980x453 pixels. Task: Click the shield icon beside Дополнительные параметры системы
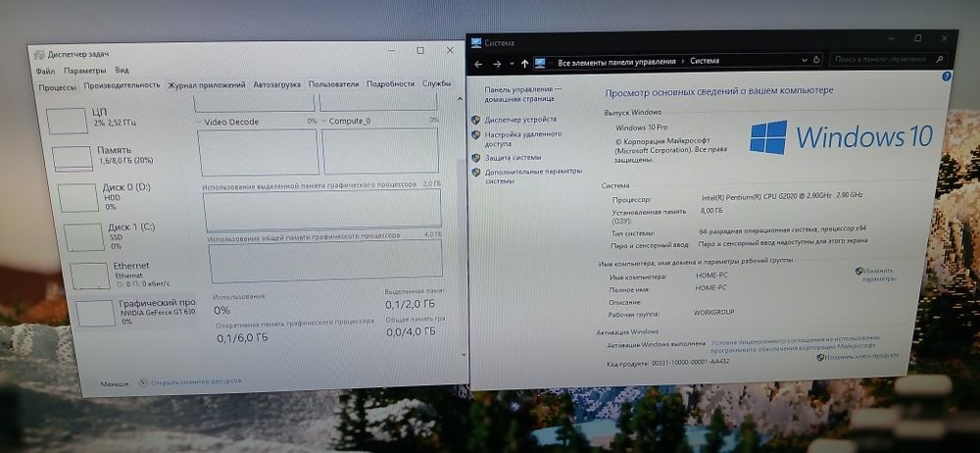tap(475, 172)
